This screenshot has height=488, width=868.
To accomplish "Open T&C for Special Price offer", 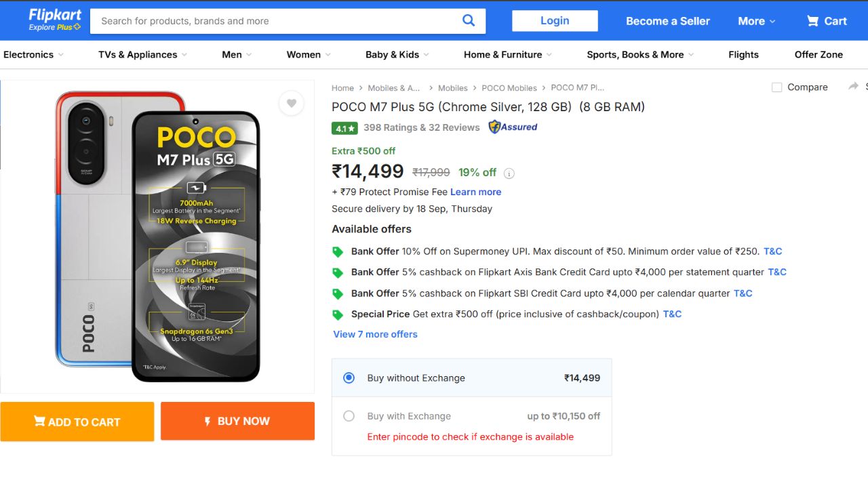I will coord(672,314).
